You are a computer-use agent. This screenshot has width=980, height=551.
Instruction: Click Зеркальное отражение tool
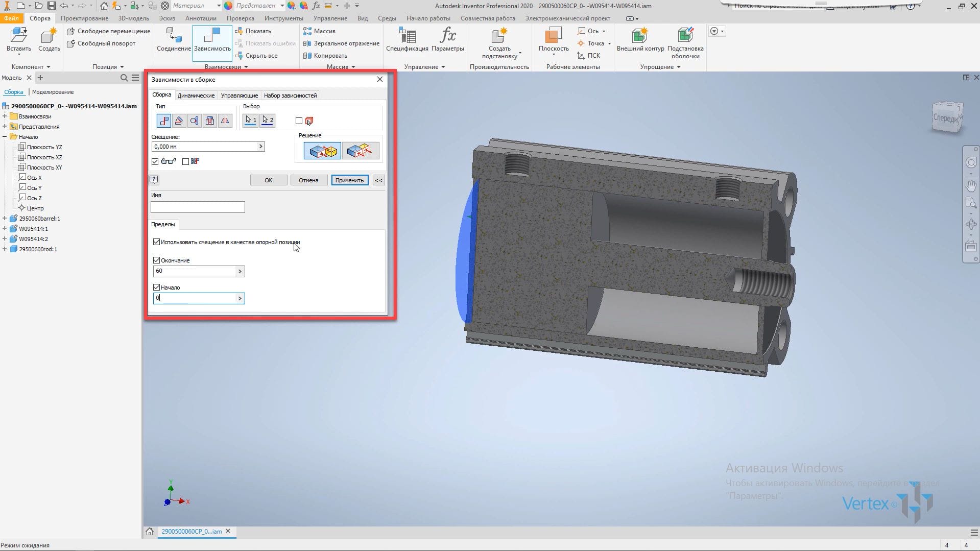(341, 43)
